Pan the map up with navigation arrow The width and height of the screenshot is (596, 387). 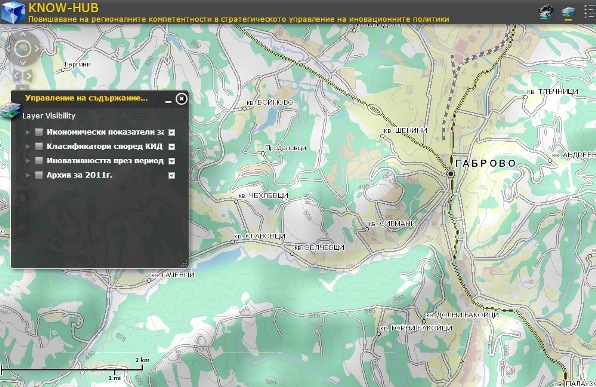[x=22, y=34]
